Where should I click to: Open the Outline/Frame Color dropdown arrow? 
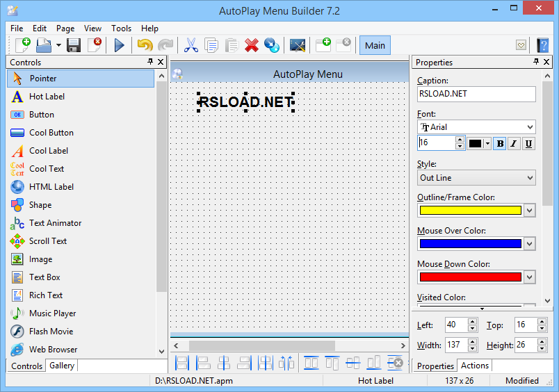pos(529,211)
